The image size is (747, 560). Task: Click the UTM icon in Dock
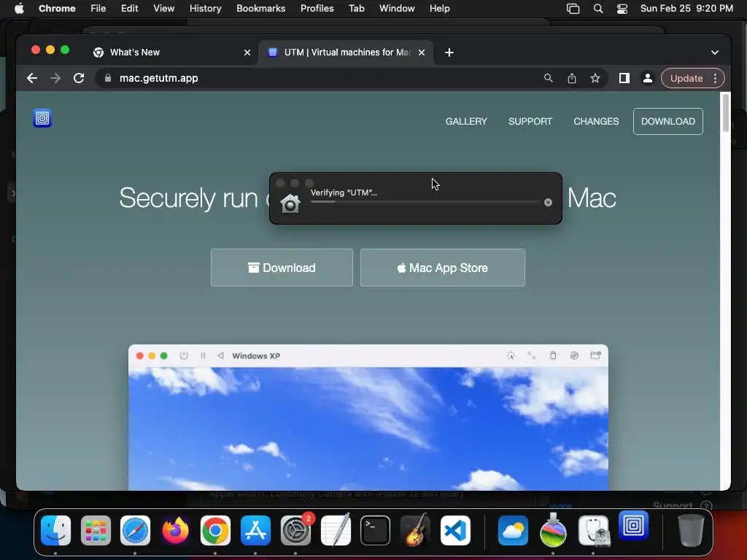634,526
